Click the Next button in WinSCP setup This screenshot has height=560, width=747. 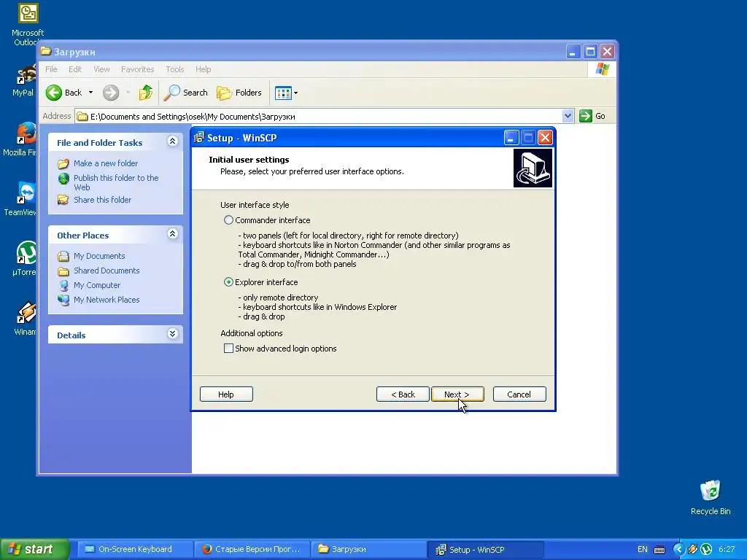pos(457,394)
